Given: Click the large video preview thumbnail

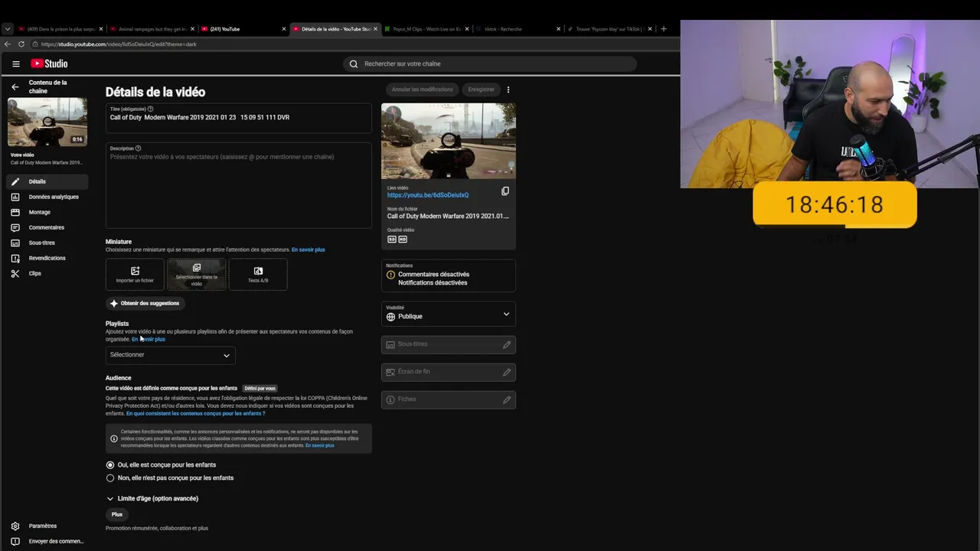Looking at the screenshot, I should click(x=449, y=141).
